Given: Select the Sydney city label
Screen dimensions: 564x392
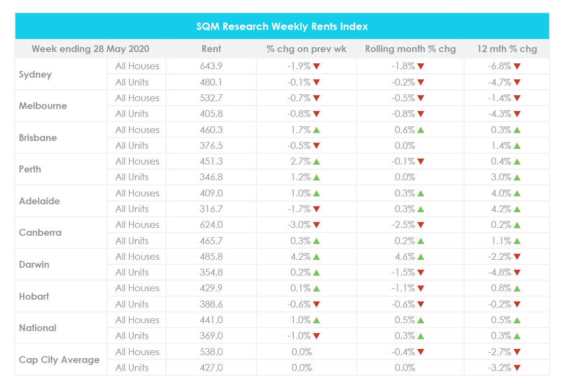Looking at the screenshot, I should [35, 75].
